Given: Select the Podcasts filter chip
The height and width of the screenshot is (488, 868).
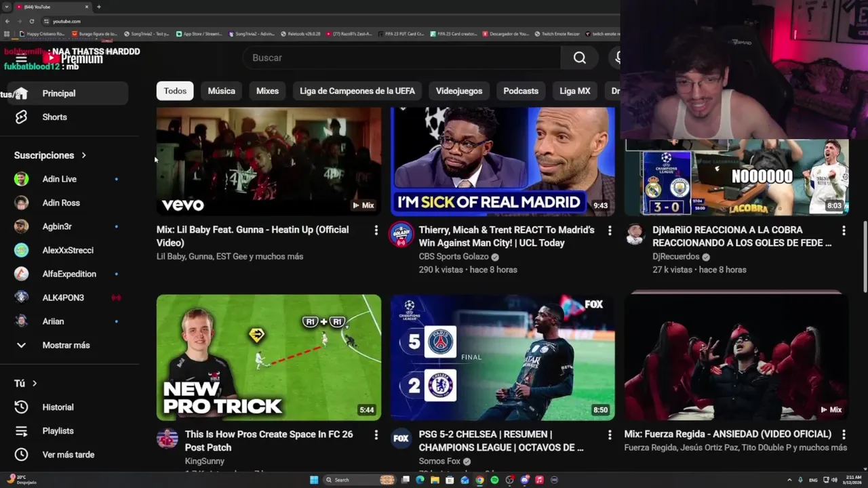Looking at the screenshot, I should [x=521, y=91].
